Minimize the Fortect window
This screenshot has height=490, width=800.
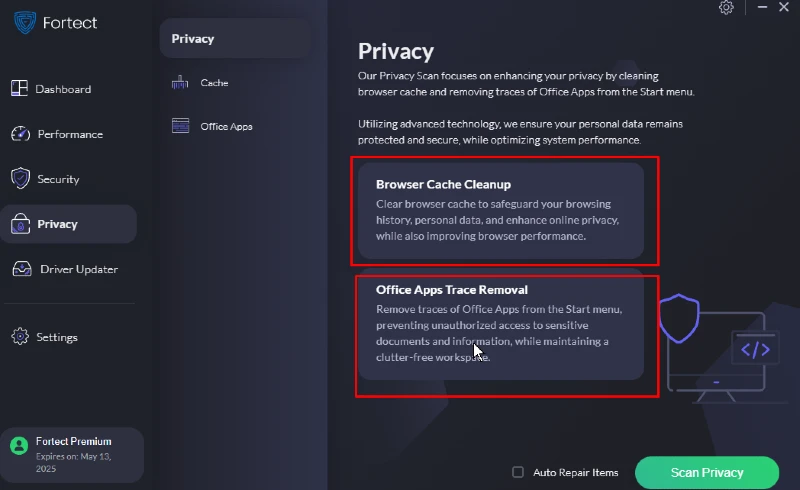pyautogui.click(x=762, y=7)
